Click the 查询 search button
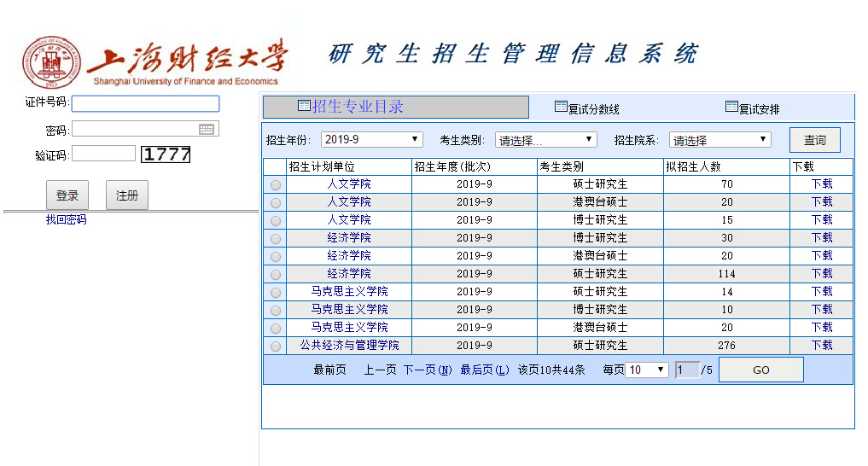 814,140
